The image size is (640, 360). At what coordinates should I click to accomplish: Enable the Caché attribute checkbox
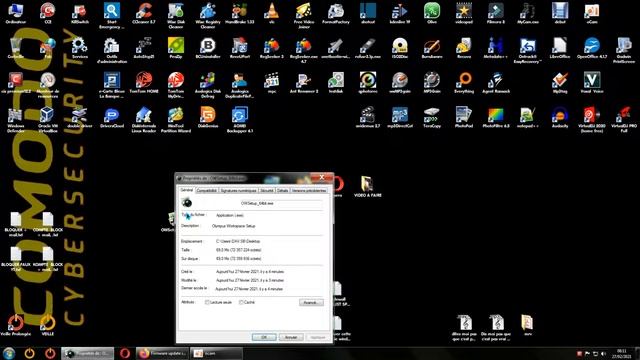(x=241, y=302)
